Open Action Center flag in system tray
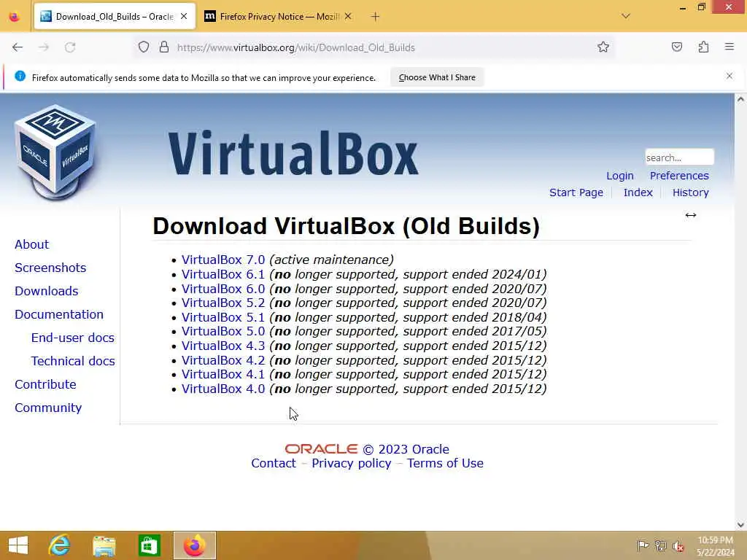The height and width of the screenshot is (560, 747). 643,545
